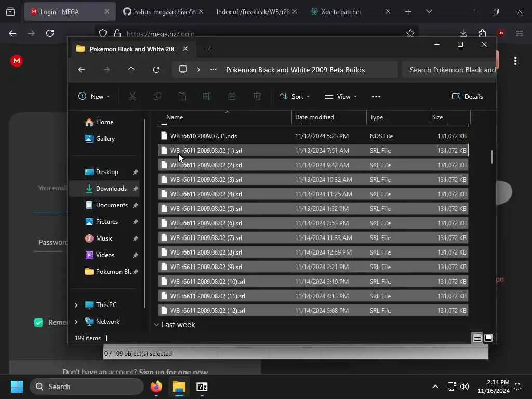Click the Cut icon in Explorer toolbar

(132, 96)
